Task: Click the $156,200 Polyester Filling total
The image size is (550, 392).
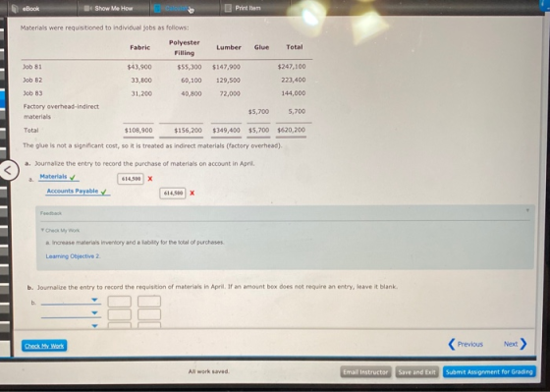Action: click(188, 131)
